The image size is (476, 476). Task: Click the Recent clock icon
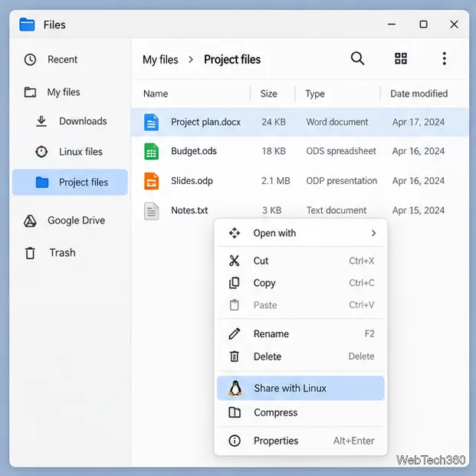(x=30, y=60)
